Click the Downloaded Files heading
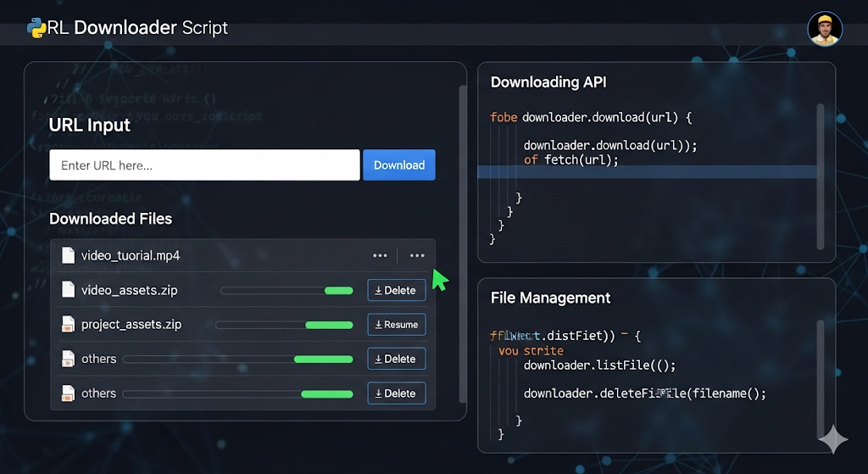Viewport: 868px width, 474px height. pos(111,219)
